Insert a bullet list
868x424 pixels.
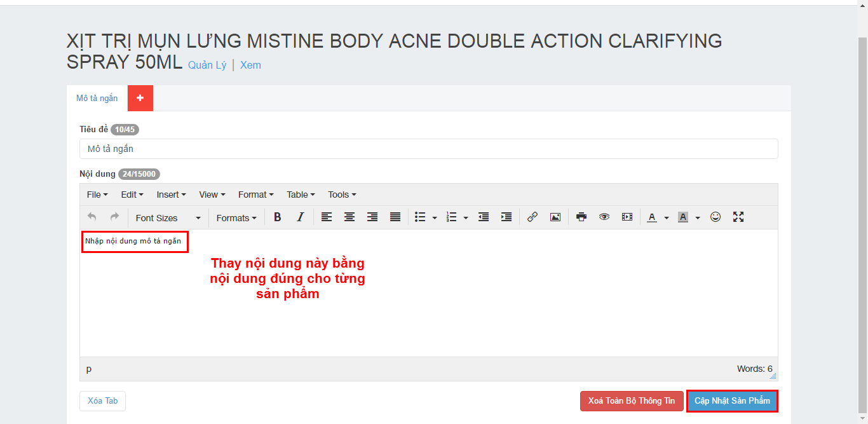[x=420, y=217]
